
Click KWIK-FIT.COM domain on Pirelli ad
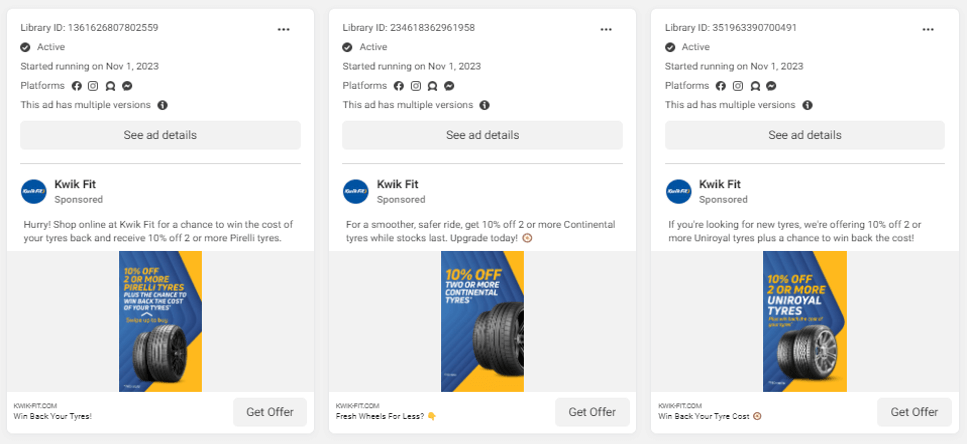click(x=35, y=406)
